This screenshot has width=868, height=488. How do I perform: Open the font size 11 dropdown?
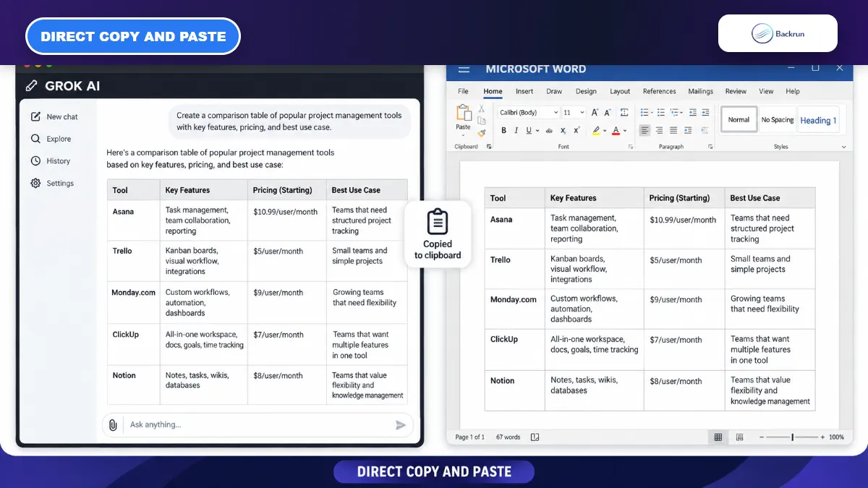coord(582,112)
